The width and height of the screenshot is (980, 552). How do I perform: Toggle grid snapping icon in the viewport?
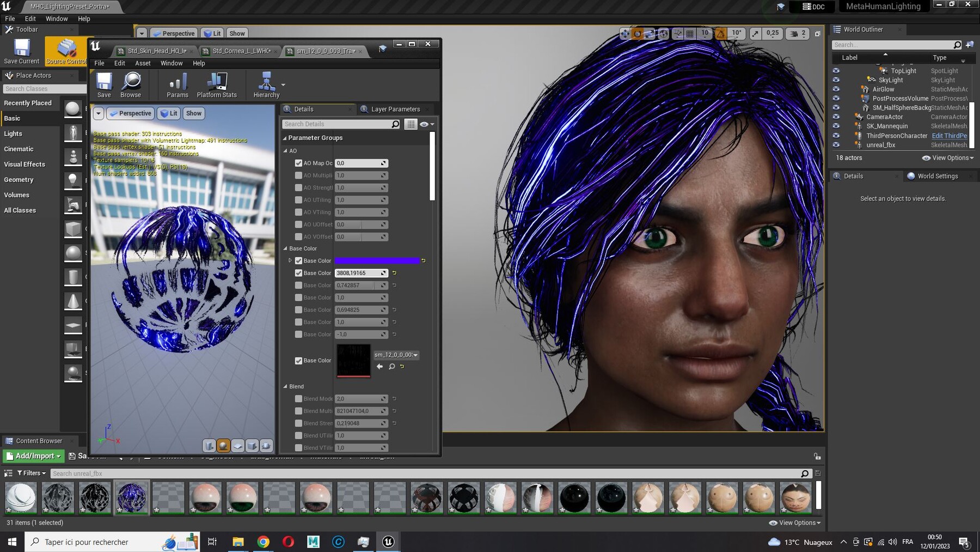coord(690,33)
